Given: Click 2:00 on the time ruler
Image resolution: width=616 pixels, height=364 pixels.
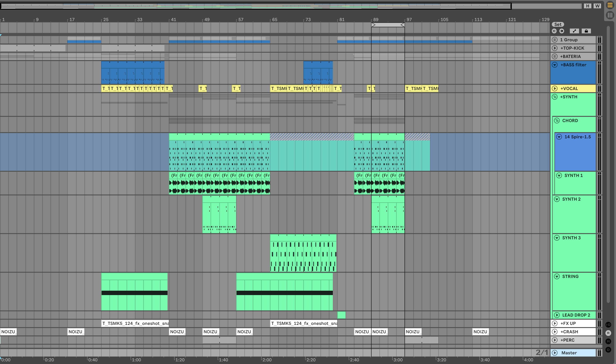Looking at the screenshot, I should click(267, 360).
